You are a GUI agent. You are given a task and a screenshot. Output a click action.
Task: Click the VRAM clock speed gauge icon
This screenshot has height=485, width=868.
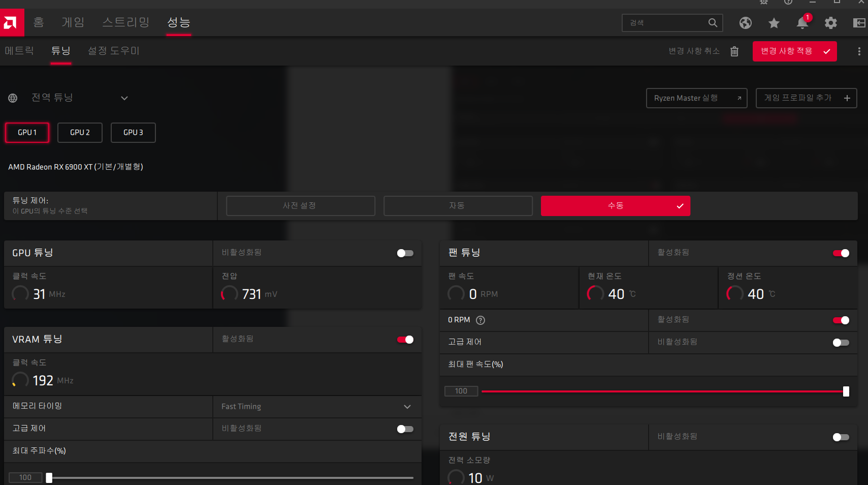(x=20, y=380)
